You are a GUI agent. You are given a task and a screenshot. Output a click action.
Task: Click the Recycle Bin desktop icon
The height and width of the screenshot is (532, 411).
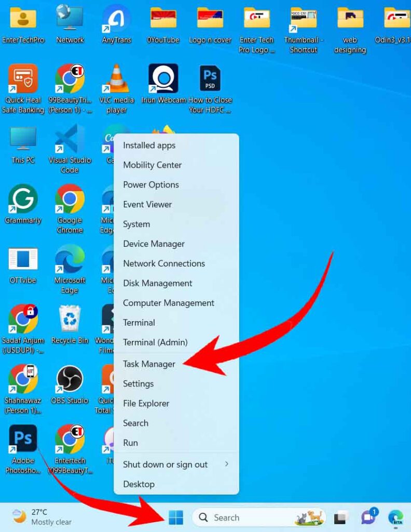[x=70, y=319]
